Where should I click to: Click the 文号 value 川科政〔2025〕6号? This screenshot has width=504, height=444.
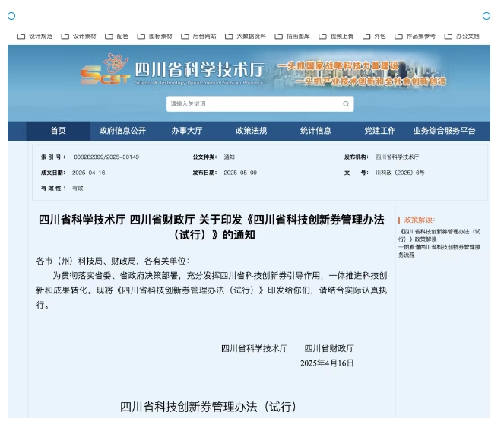point(400,173)
